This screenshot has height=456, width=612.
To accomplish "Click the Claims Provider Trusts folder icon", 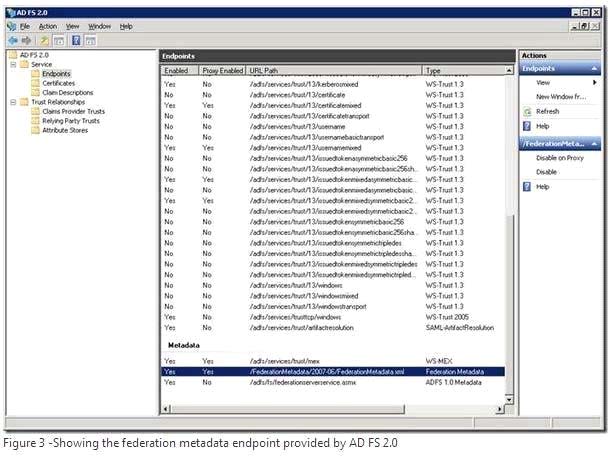I will (x=36, y=111).
